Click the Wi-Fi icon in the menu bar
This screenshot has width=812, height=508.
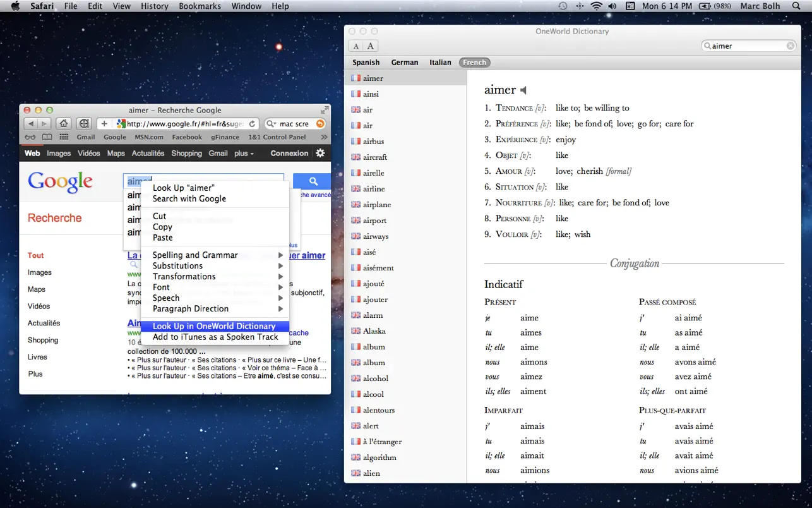(x=597, y=6)
